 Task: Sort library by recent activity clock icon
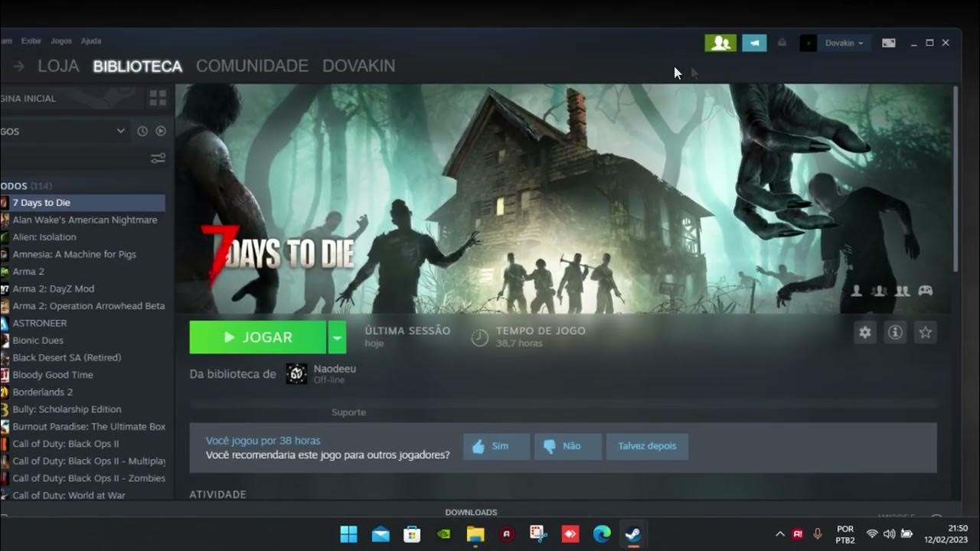click(142, 131)
